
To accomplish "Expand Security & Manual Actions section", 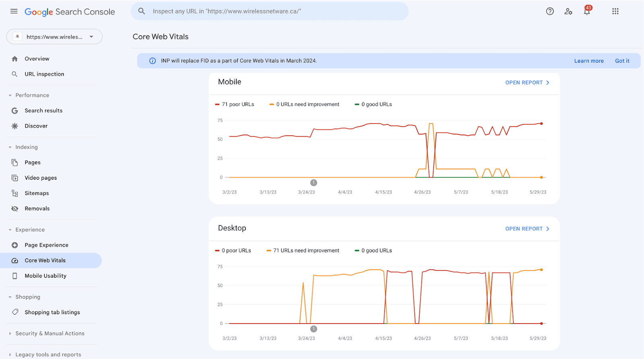I will (50, 333).
